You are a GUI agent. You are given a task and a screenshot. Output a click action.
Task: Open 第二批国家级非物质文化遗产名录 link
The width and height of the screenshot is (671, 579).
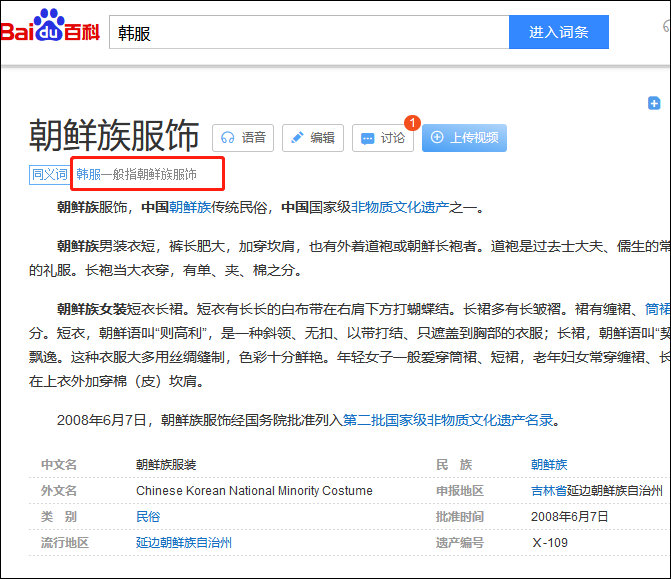[448, 420]
